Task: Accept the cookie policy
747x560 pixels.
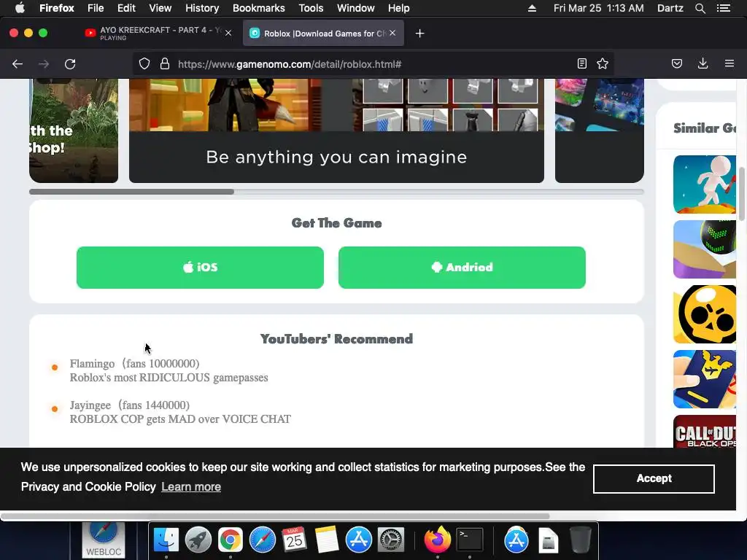Action: click(x=654, y=478)
